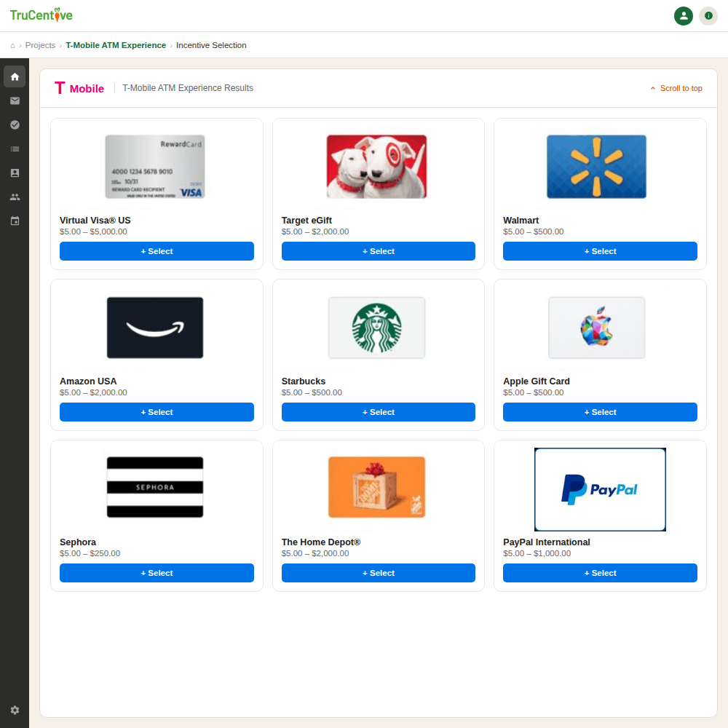Click the T-Mobile brand logo
The height and width of the screenshot is (728, 728).
(x=79, y=88)
